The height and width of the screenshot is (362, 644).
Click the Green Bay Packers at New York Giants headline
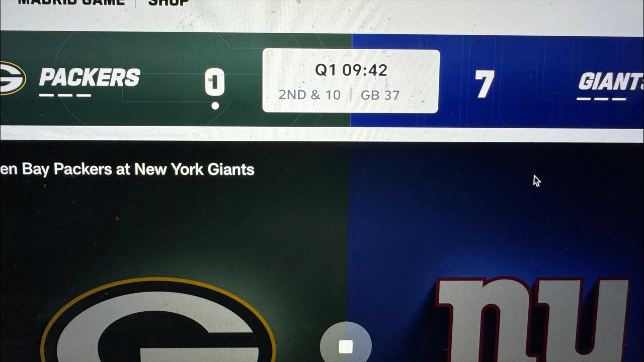coord(127,169)
